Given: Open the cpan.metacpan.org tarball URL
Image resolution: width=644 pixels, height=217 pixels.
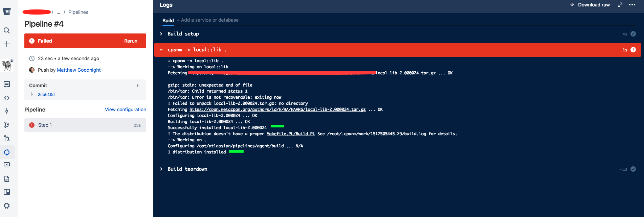Looking at the screenshot, I should coord(277,110).
